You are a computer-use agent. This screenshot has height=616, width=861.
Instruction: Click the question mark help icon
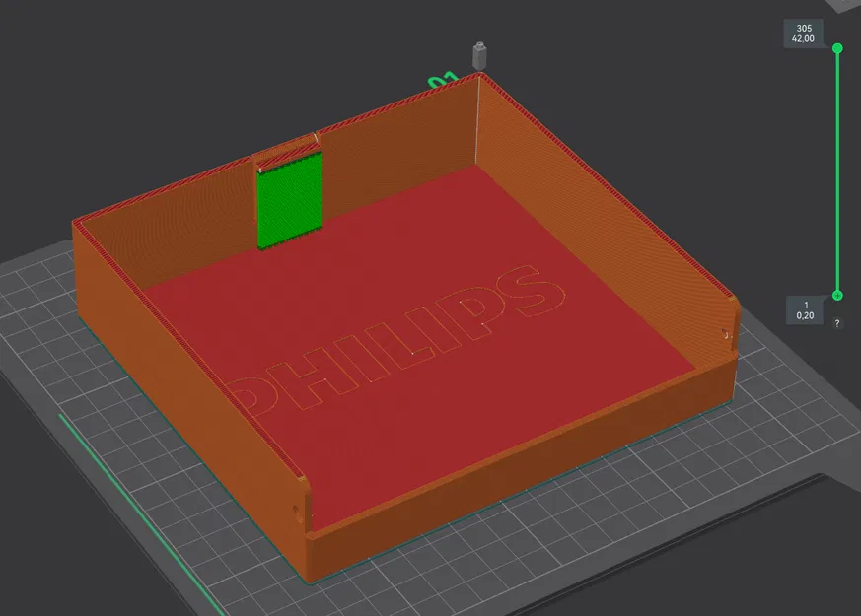click(x=837, y=323)
